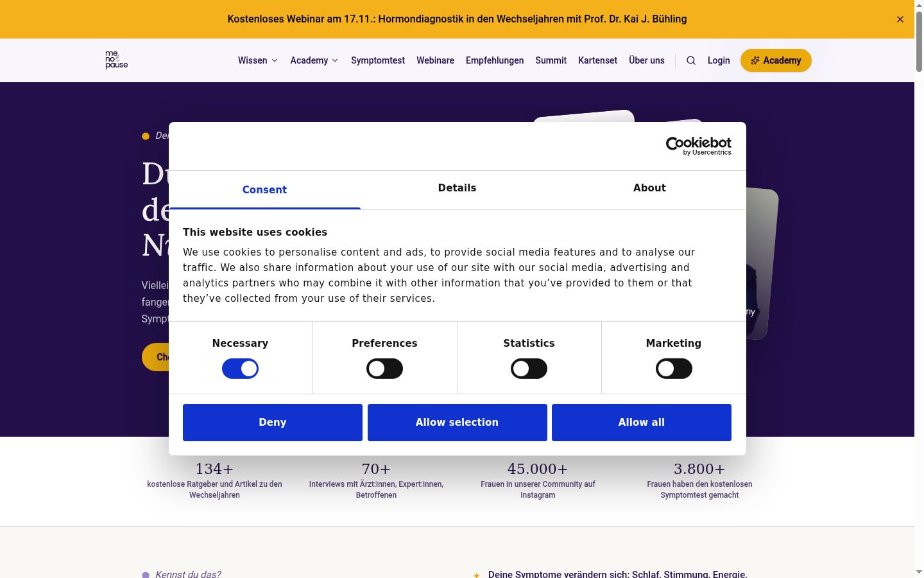The image size is (924, 578).
Task: Open the About tab
Action: [649, 188]
